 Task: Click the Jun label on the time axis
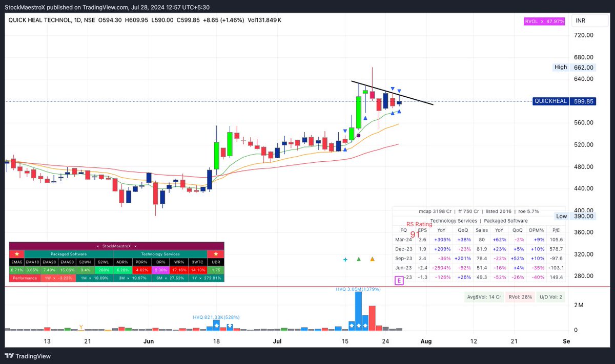point(149,341)
